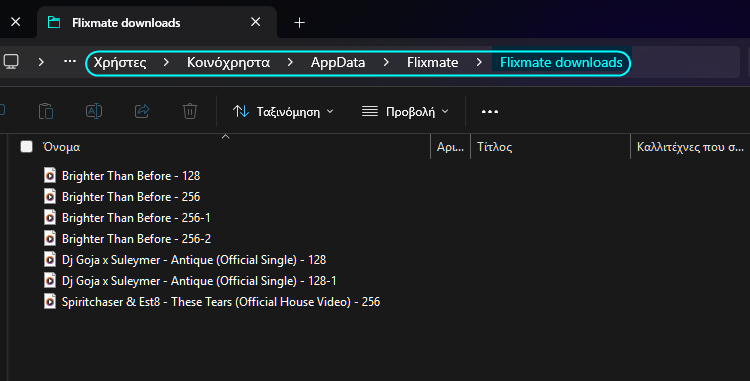The image size is (750, 381).
Task: Close the Flixmate downloads tab
Action: [x=256, y=22]
